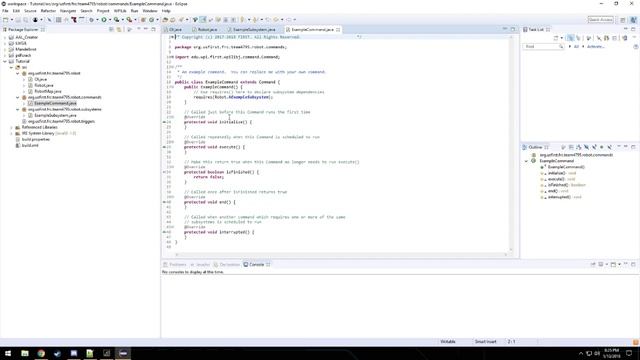Maximize the editor area icon

tap(513, 29)
